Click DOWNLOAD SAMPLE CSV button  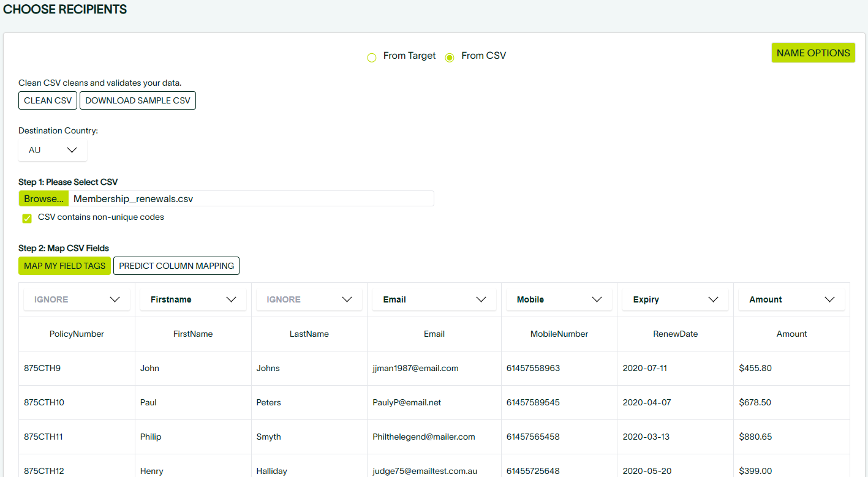coord(138,100)
